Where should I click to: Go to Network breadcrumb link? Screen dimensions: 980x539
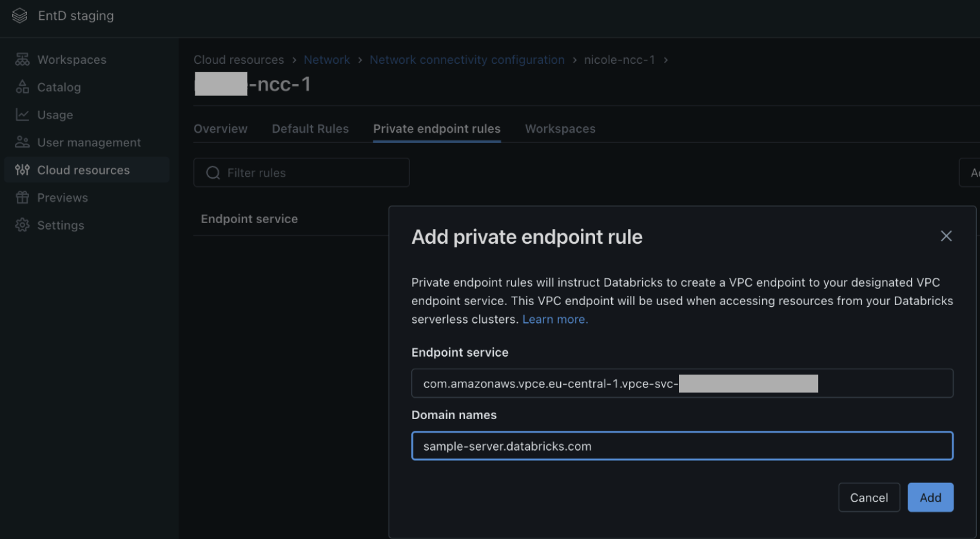click(x=327, y=60)
